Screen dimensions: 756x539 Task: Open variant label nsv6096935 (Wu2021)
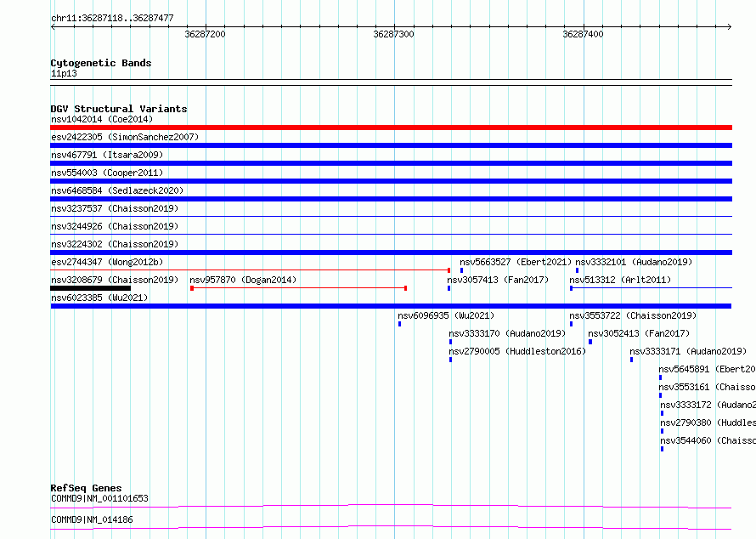pyautogui.click(x=446, y=315)
